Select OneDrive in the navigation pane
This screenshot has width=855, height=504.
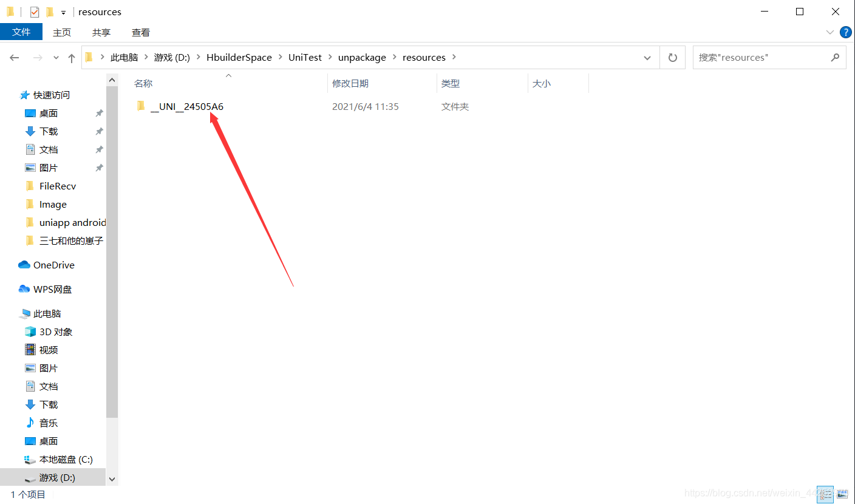pyautogui.click(x=53, y=265)
